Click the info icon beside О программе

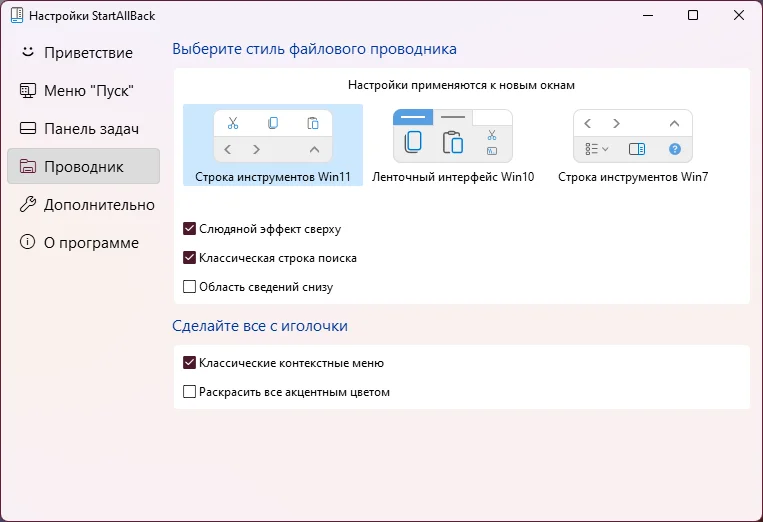28,242
